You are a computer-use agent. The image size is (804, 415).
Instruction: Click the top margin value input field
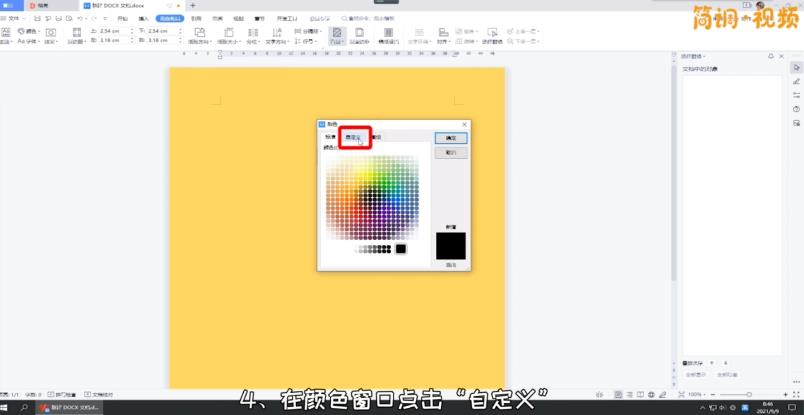[x=107, y=31]
